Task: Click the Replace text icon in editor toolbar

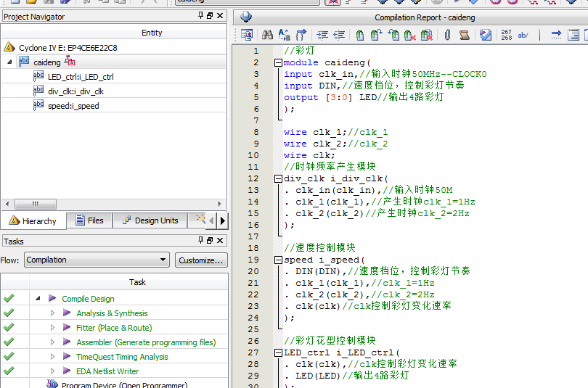Action: (x=284, y=35)
